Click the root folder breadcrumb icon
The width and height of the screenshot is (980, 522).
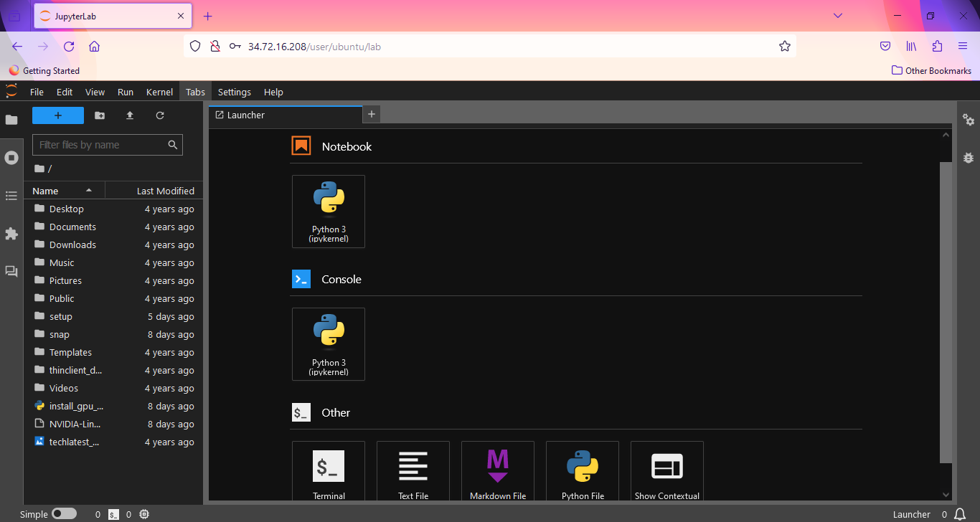pyautogui.click(x=39, y=169)
